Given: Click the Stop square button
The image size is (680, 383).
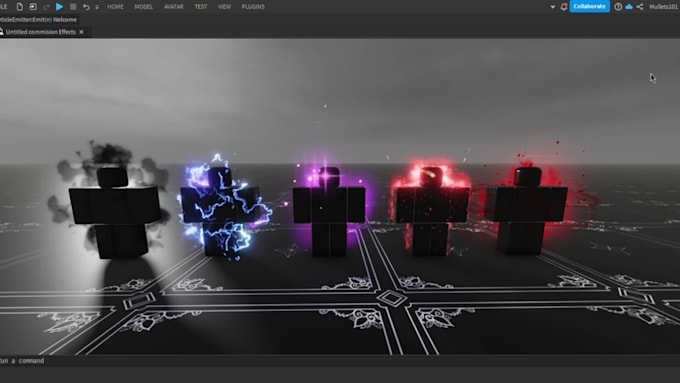Looking at the screenshot, I should click(73, 7).
